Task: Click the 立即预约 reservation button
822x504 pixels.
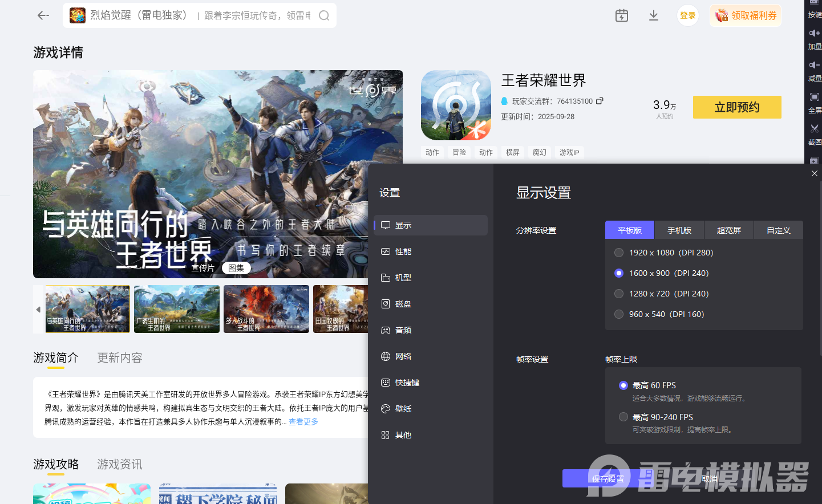Action: point(736,107)
